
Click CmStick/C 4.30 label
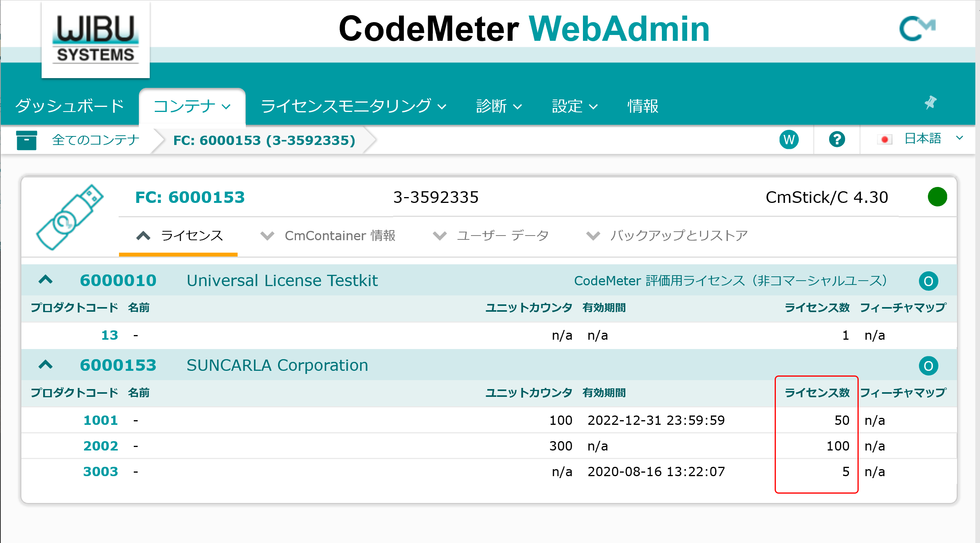(827, 197)
